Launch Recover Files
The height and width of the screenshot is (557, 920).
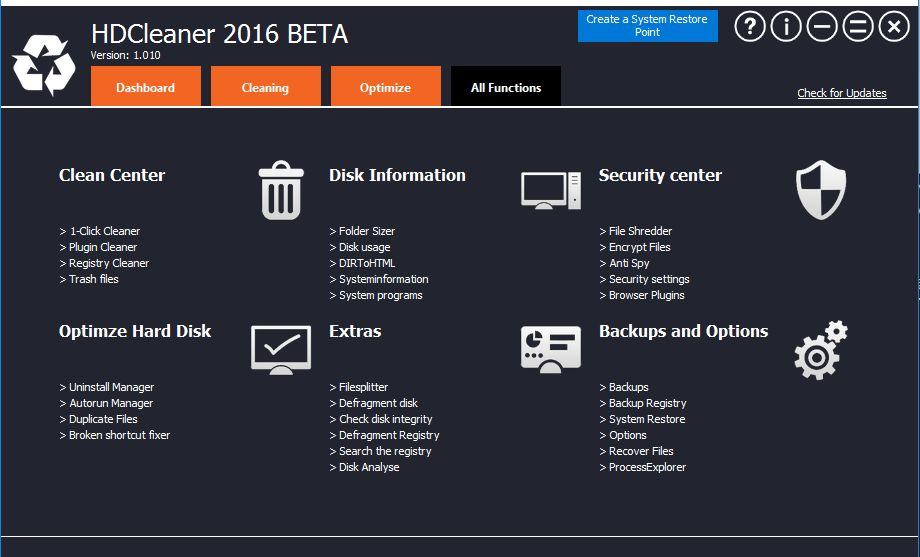pos(637,451)
